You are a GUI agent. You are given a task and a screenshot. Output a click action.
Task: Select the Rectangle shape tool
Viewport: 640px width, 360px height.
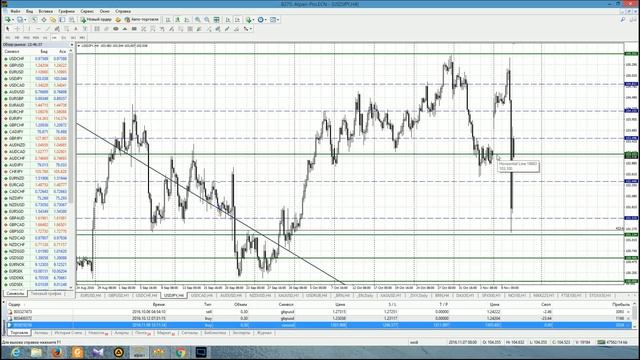click(134, 29)
